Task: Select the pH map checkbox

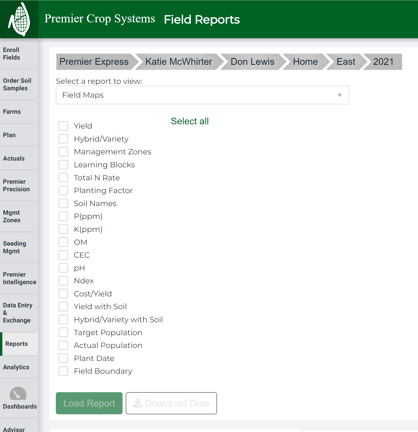Action: [x=63, y=268]
